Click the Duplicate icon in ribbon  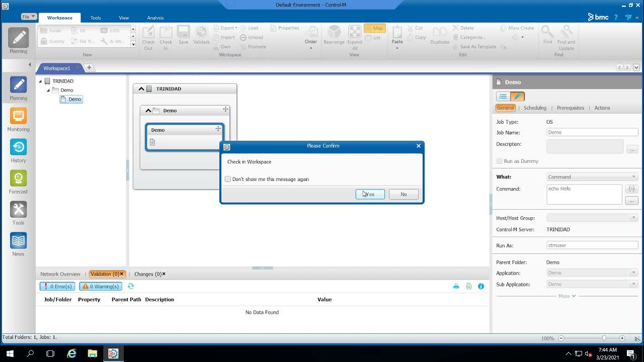pyautogui.click(x=440, y=35)
